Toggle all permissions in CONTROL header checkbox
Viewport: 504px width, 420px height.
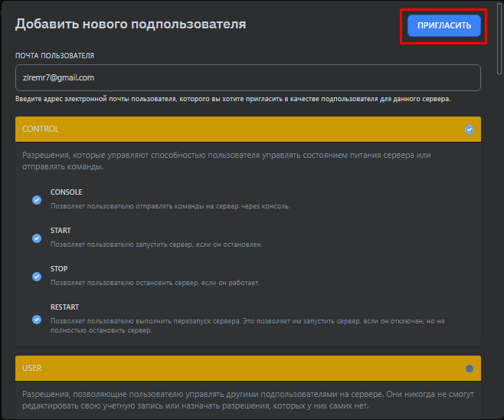(x=470, y=130)
